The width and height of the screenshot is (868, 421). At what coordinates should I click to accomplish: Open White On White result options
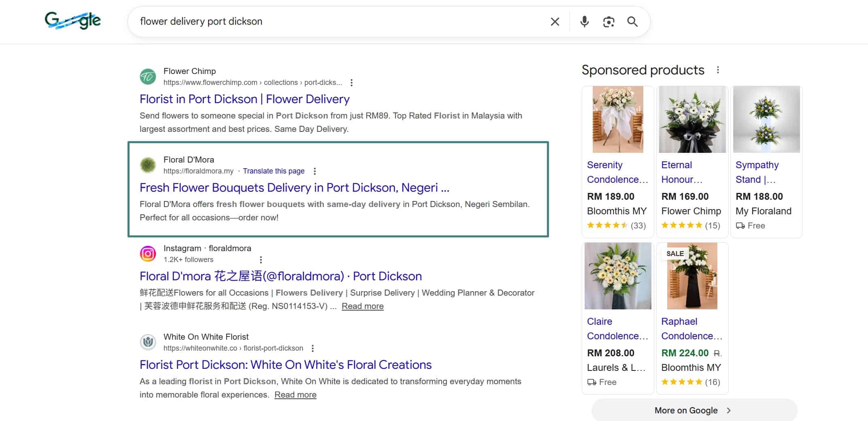pos(313,348)
